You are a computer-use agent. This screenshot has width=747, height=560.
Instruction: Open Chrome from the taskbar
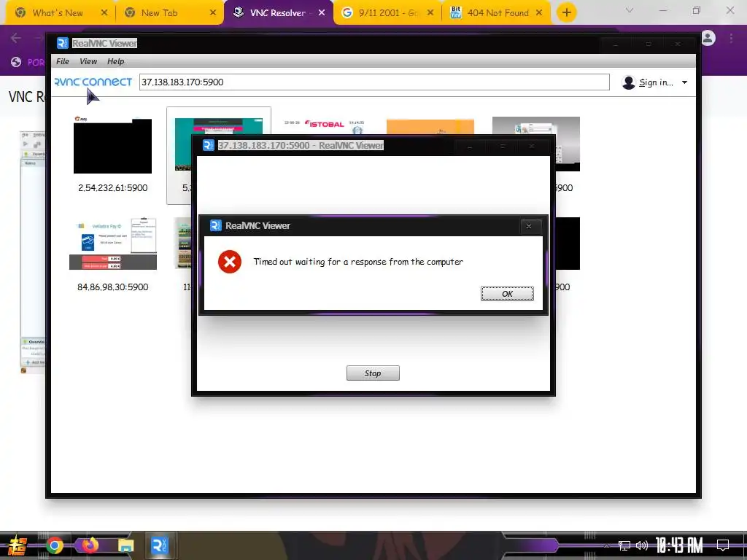(x=55, y=545)
